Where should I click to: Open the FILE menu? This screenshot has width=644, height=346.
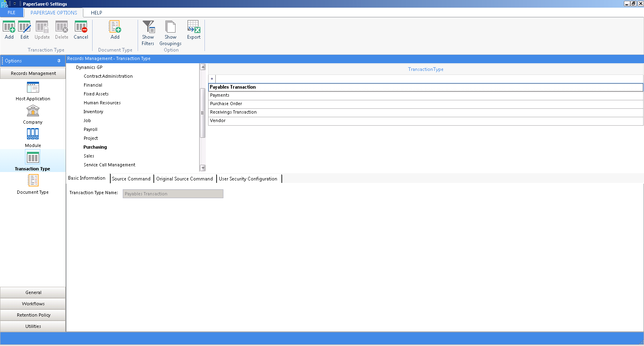[x=12, y=12]
